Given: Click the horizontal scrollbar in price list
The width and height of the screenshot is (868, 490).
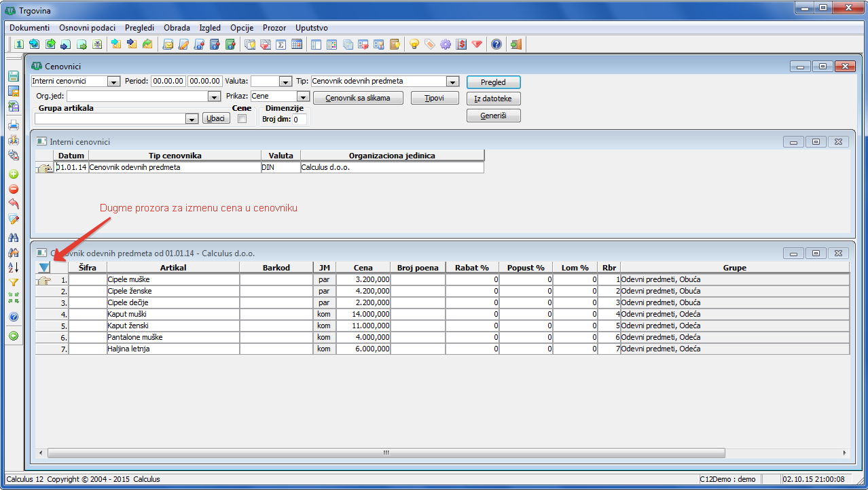Looking at the screenshot, I should tap(386, 453).
